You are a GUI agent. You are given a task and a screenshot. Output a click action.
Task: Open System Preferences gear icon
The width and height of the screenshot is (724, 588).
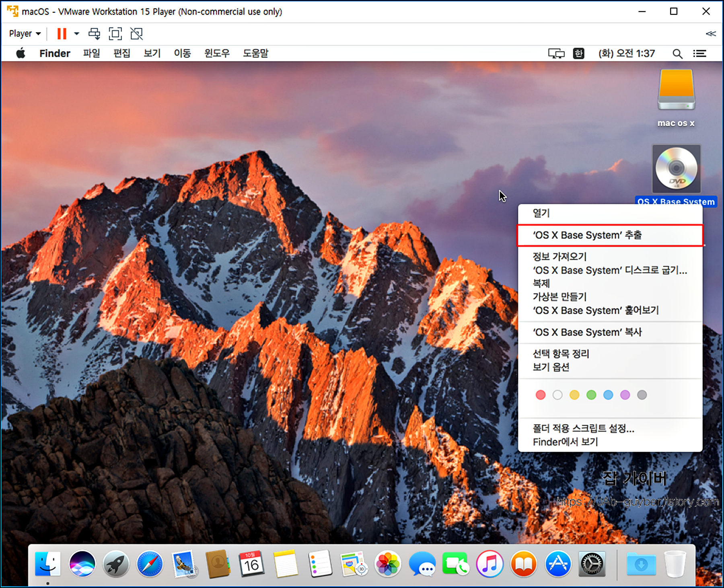coord(592,564)
